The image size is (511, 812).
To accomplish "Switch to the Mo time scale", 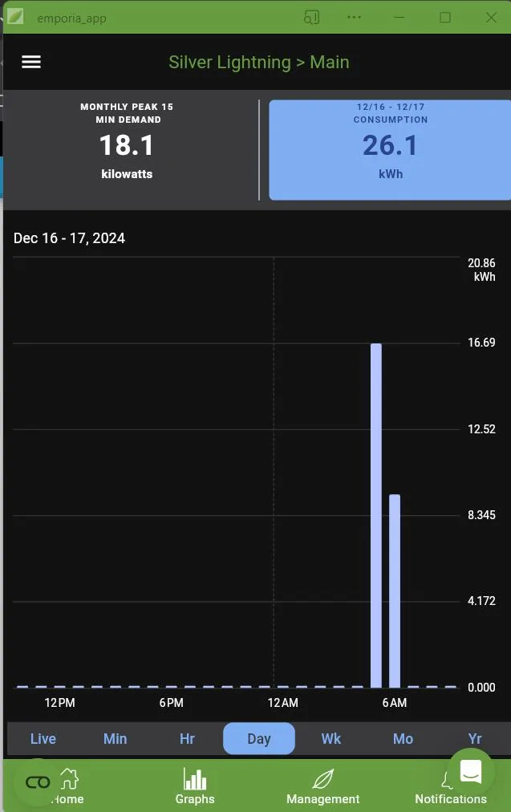I will (x=403, y=739).
